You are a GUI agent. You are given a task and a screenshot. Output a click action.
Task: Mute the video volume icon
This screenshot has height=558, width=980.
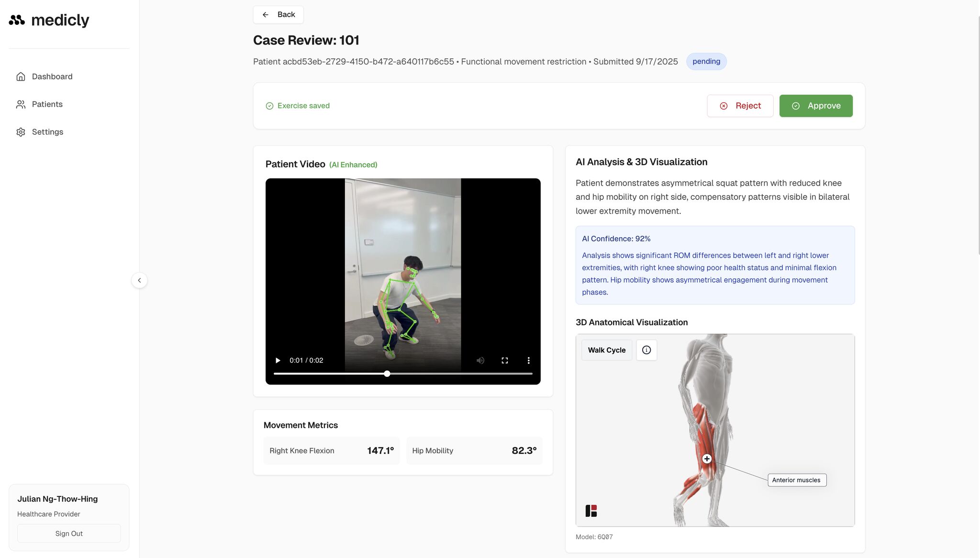tap(480, 361)
